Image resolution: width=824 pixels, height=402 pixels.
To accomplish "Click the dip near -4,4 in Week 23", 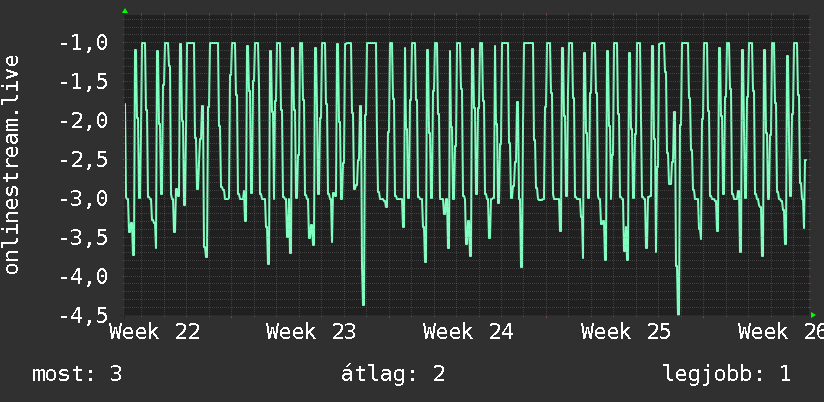I will pyautogui.click(x=363, y=302).
